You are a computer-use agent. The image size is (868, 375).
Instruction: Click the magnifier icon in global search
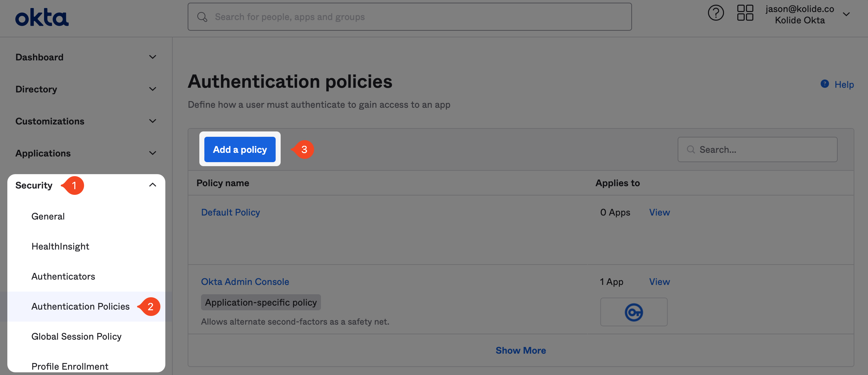(x=202, y=17)
